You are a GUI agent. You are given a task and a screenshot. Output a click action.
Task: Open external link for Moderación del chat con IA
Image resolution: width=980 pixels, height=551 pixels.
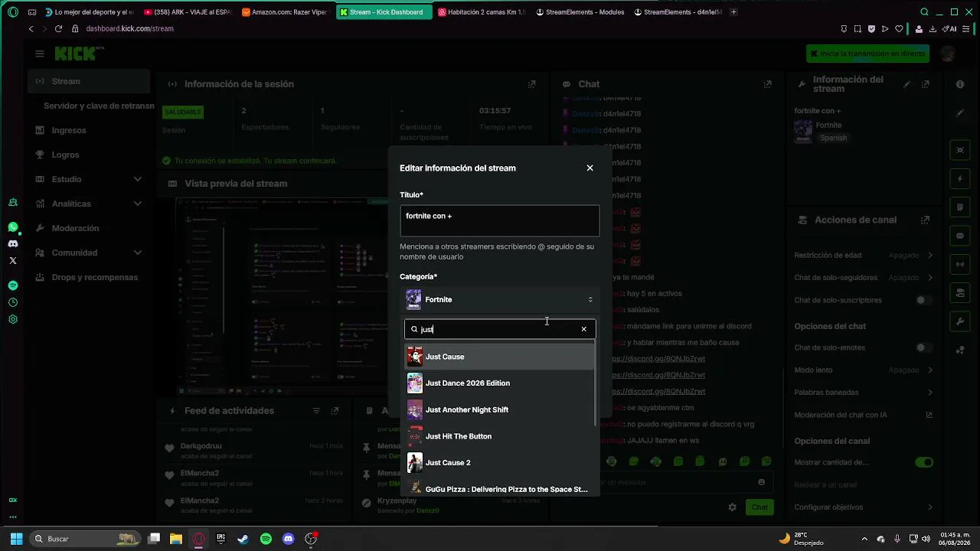point(929,415)
